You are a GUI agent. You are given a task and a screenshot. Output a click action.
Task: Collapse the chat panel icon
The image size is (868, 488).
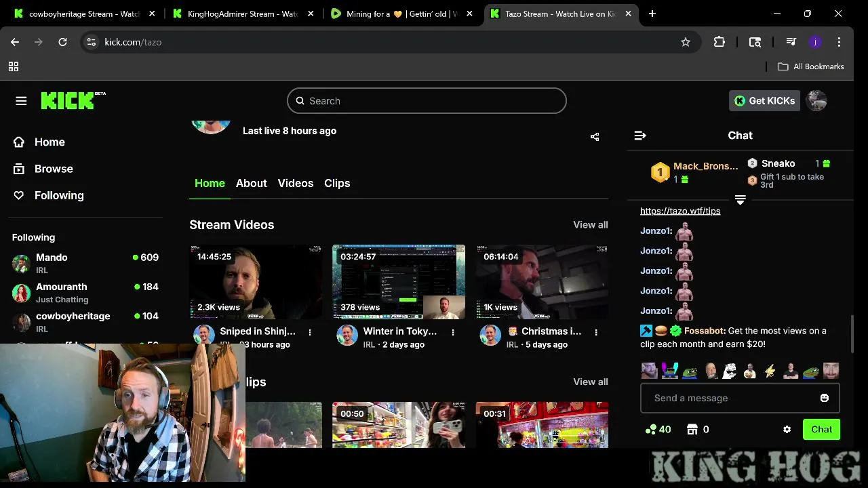click(x=639, y=136)
